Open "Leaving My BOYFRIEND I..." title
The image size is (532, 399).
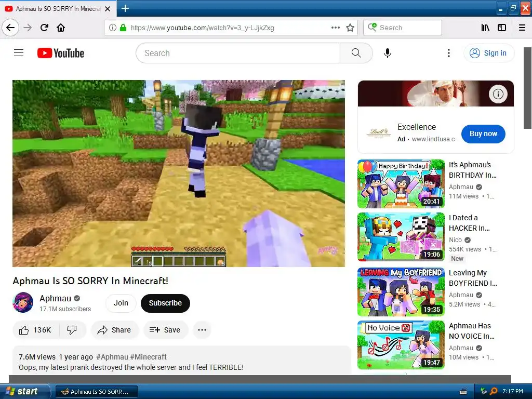click(473, 278)
